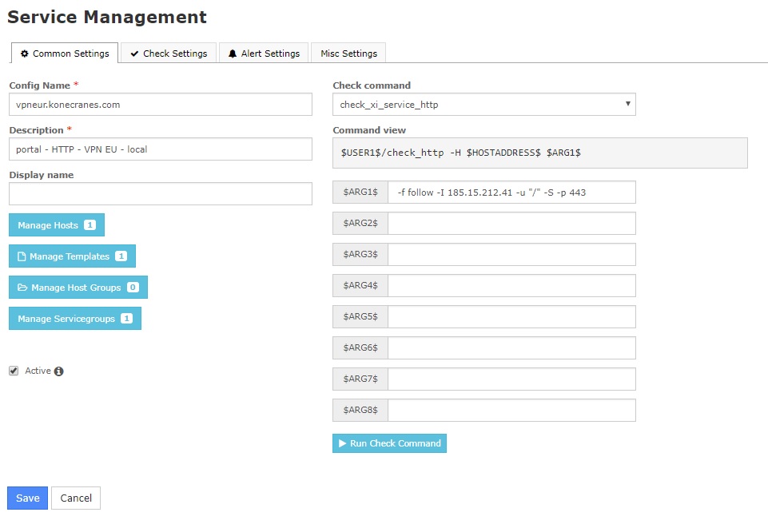Toggle the Active checkbox
768x532 pixels.
(14, 371)
